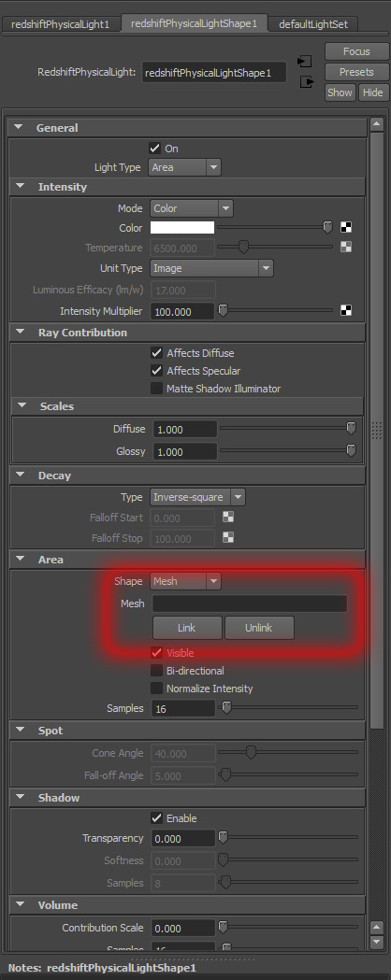Click the Temperature map checker icon
391x980 pixels.
(x=346, y=247)
